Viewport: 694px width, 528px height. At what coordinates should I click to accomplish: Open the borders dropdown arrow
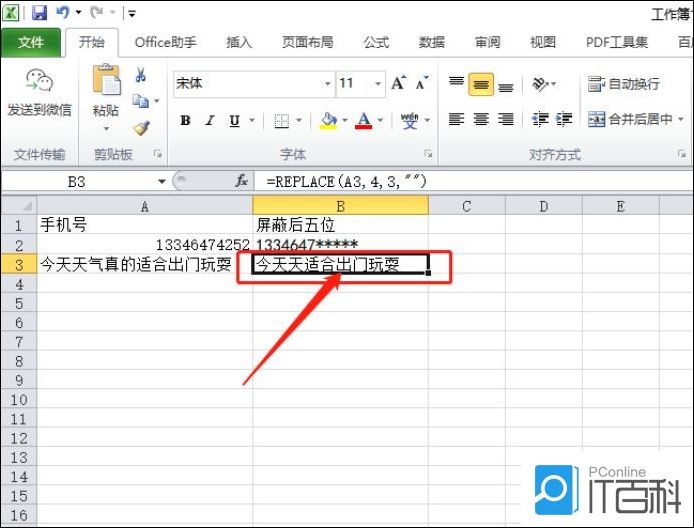[299, 120]
